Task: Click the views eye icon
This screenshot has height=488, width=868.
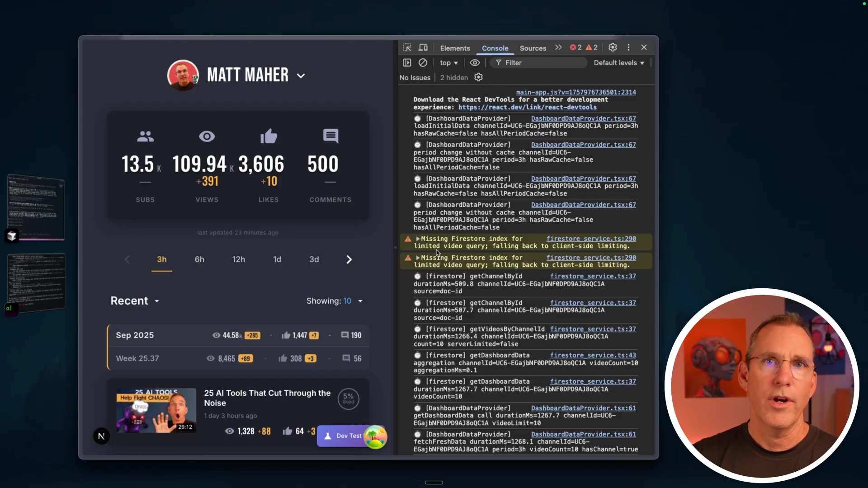Action: point(207,136)
